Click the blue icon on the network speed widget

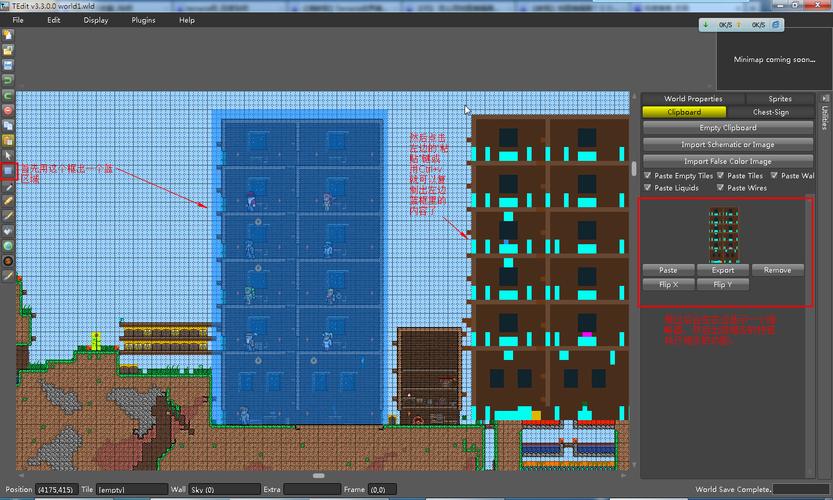click(776, 24)
